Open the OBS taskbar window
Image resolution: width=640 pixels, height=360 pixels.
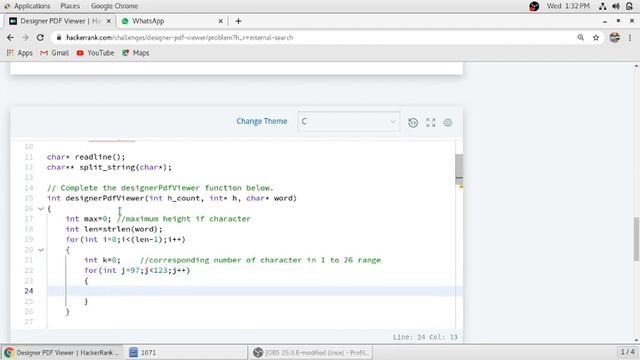click(x=311, y=352)
